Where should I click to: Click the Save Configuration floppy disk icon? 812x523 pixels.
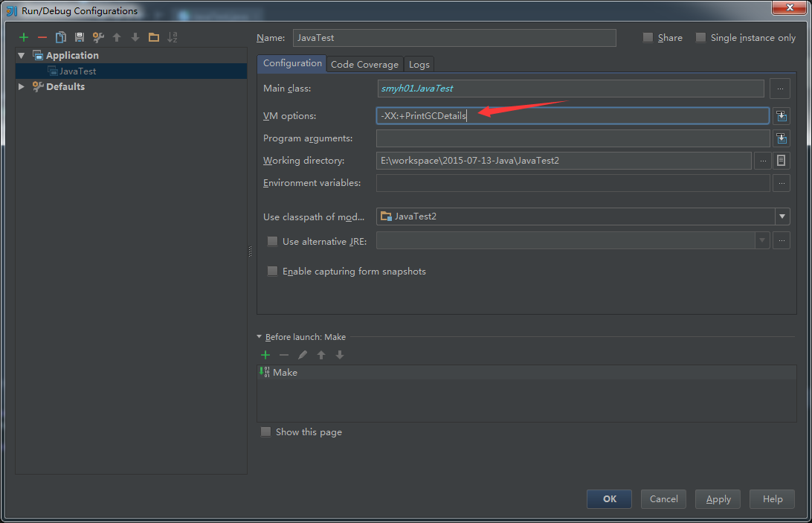(80, 37)
